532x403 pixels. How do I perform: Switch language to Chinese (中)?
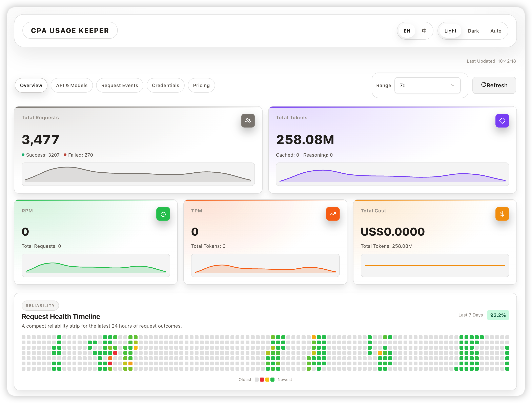click(x=424, y=31)
